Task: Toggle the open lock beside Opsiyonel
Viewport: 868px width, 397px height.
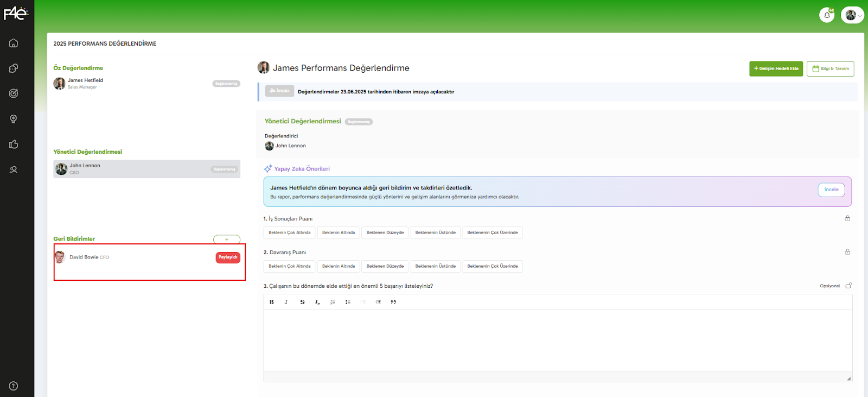Action: point(848,286)
